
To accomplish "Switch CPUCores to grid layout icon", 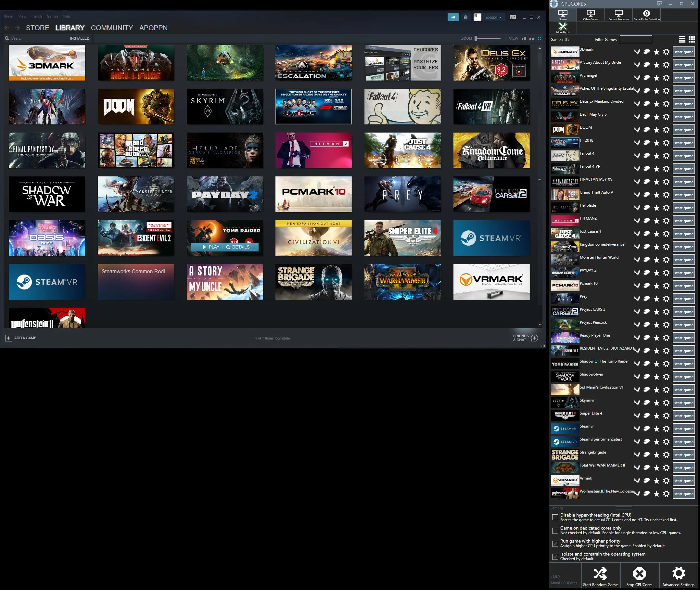I will (x=692, y=39).
